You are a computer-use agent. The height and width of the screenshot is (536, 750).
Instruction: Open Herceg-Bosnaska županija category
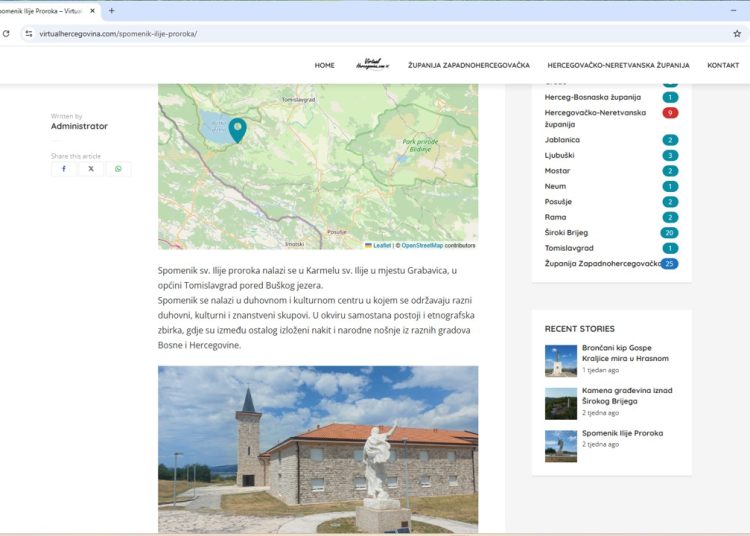(593, 97)
